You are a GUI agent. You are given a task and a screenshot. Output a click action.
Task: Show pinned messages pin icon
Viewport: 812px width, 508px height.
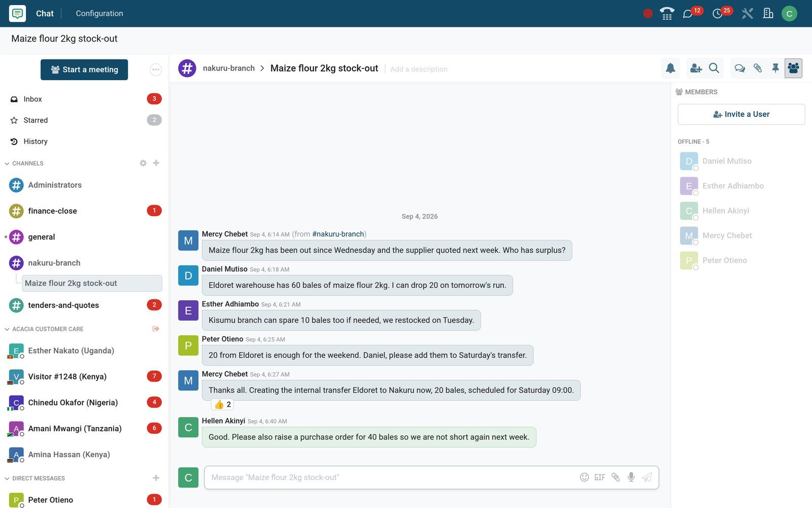(x=775, y=68)
